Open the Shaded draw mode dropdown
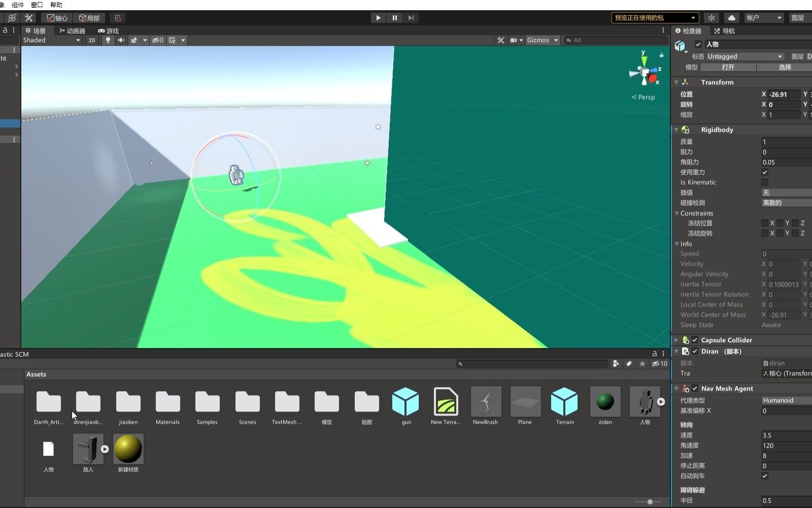 point(51,40)
